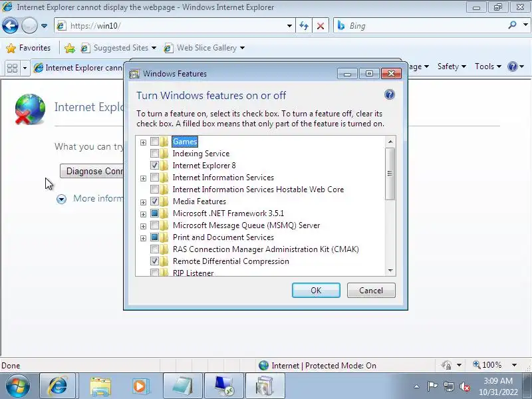Toggle the Games checkbox
Image resolution: width=532 pixels, height=399 pixels.
click(x=154, y=142)
